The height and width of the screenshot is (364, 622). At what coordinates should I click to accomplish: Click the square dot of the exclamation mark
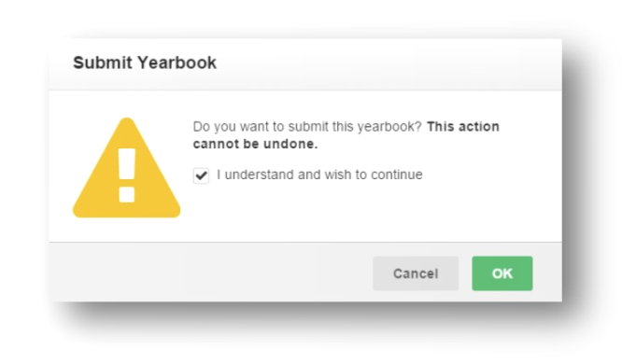click(127, 195)
